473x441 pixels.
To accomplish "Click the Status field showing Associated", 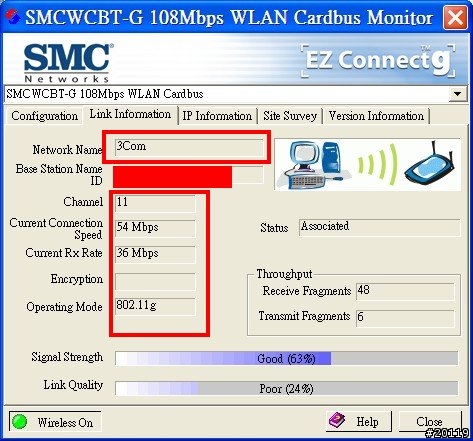I will coord(380,227).
